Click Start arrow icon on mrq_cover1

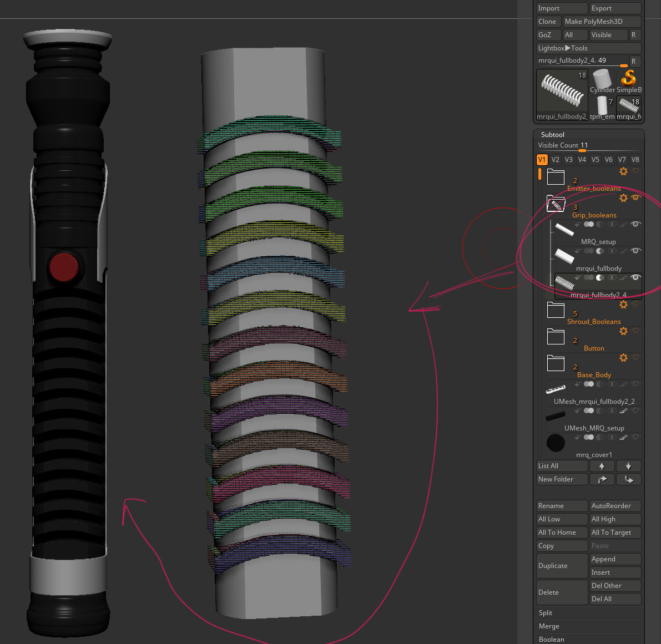(578, 437)
